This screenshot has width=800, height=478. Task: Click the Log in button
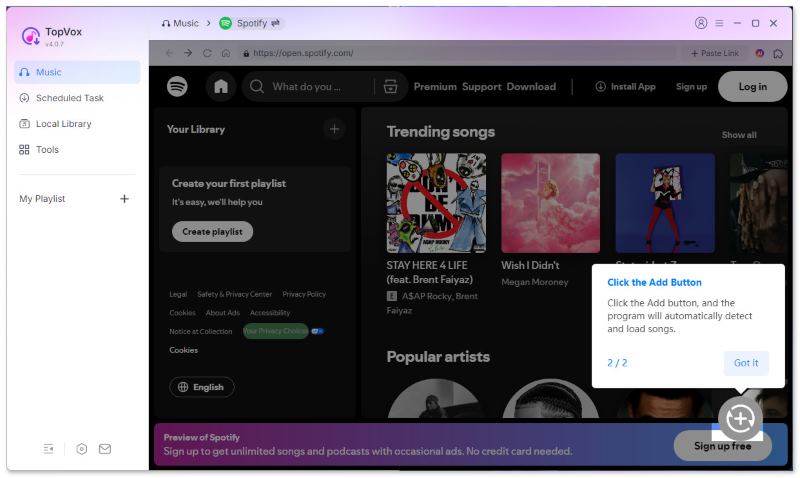pos(753,87)
